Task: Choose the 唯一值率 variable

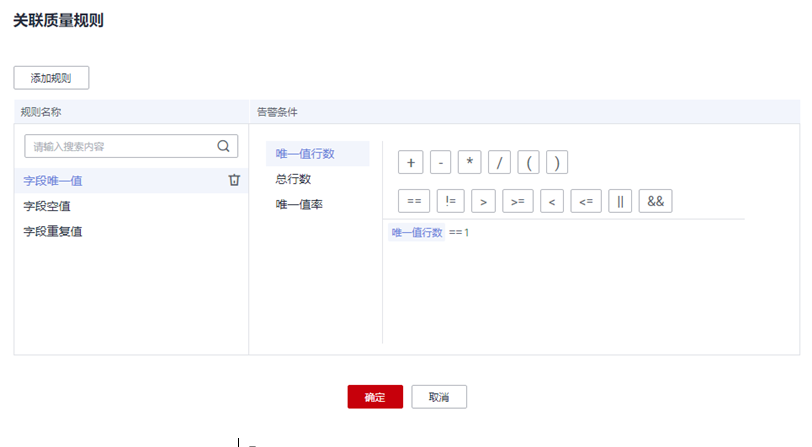Action: coord(317,204)
